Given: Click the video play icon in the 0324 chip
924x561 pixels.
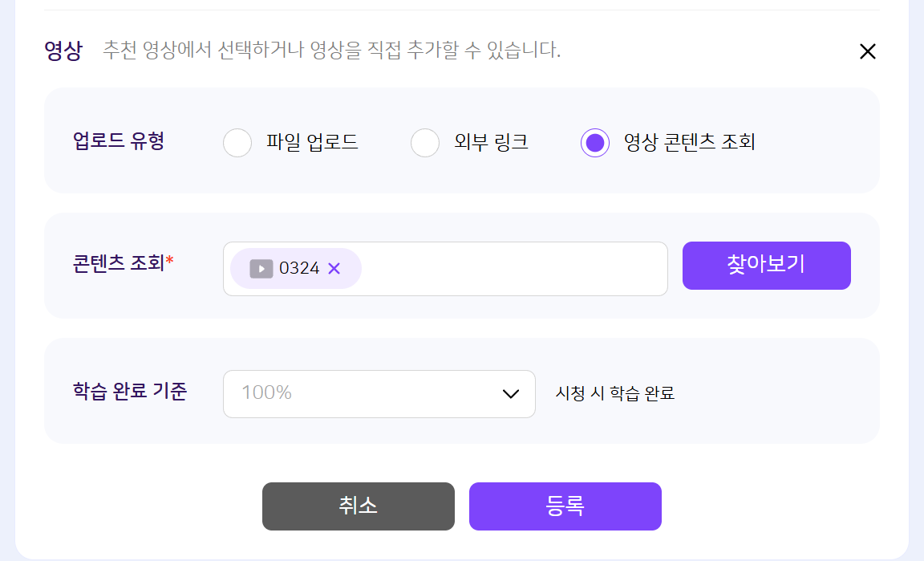Looking at the screenshot, I should click(x=261, y=269).
